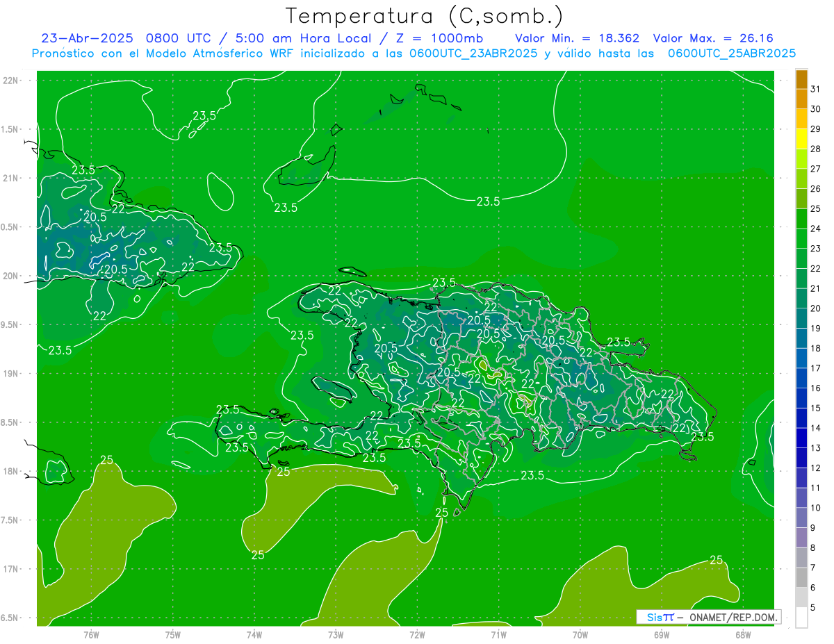Click the "18" color bar label
The width and height of the screenshot is (834, 644).
point(816,348)
